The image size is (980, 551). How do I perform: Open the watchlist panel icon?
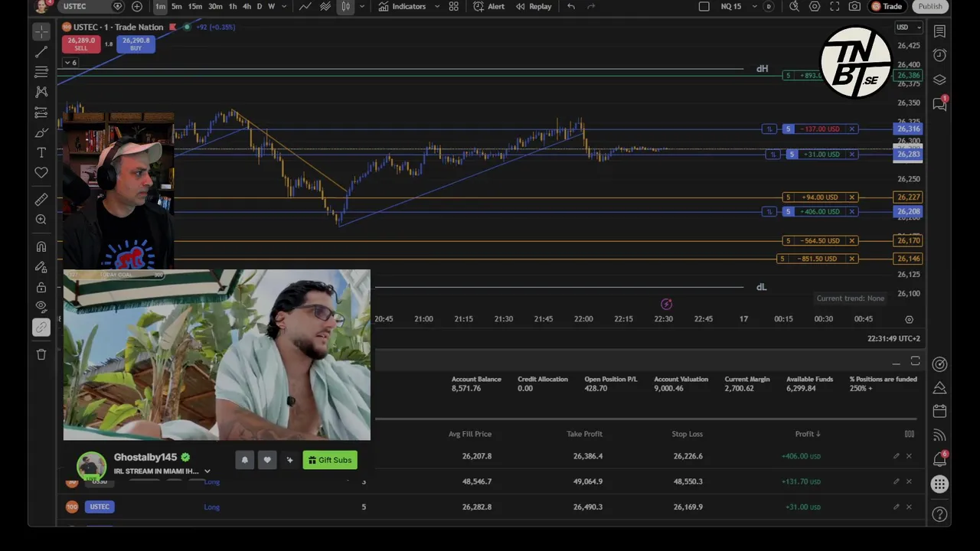[939, 31]
